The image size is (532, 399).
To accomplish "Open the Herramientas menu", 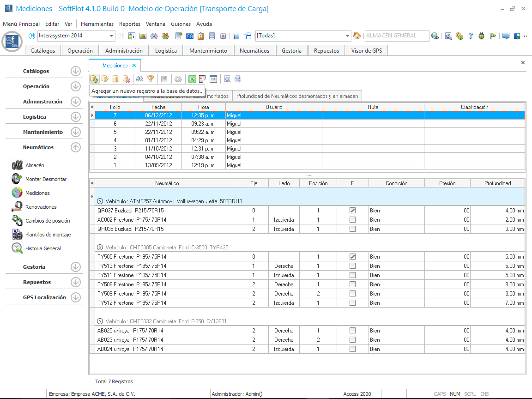I will tap(97, 24).
